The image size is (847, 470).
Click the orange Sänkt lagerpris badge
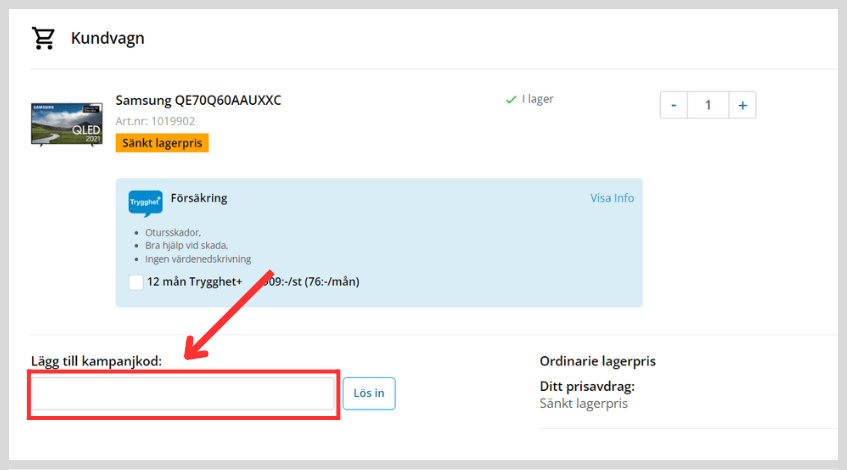point(162,143)
